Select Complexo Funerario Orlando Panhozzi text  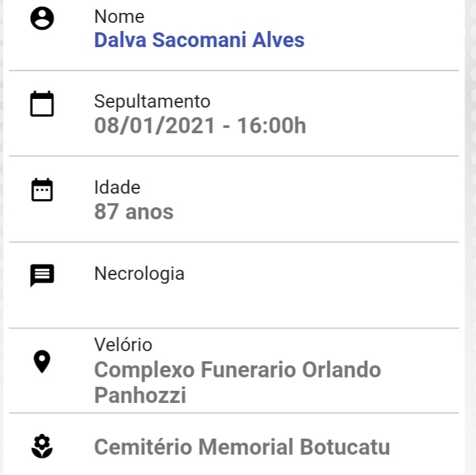coord(238,382)
